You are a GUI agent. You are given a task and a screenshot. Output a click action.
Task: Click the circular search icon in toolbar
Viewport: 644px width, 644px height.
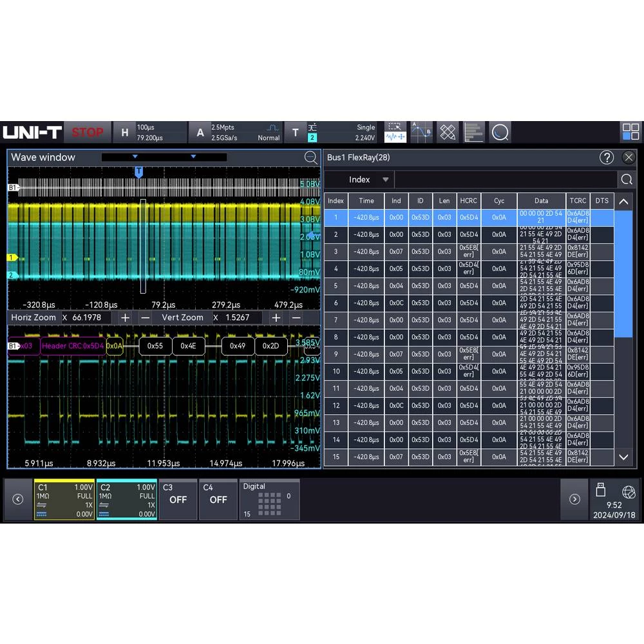coord(500,132)
